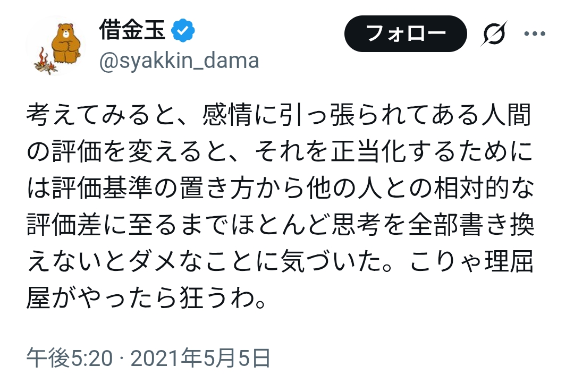The height and width of the screenshot is (392, 574).
Task: Click the tweet line starting えないとダメなこと
Action: [x=279, y=264]
